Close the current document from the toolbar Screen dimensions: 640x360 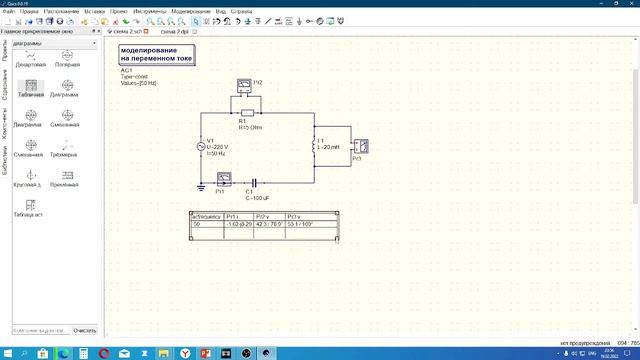click(x=60, y=21)
